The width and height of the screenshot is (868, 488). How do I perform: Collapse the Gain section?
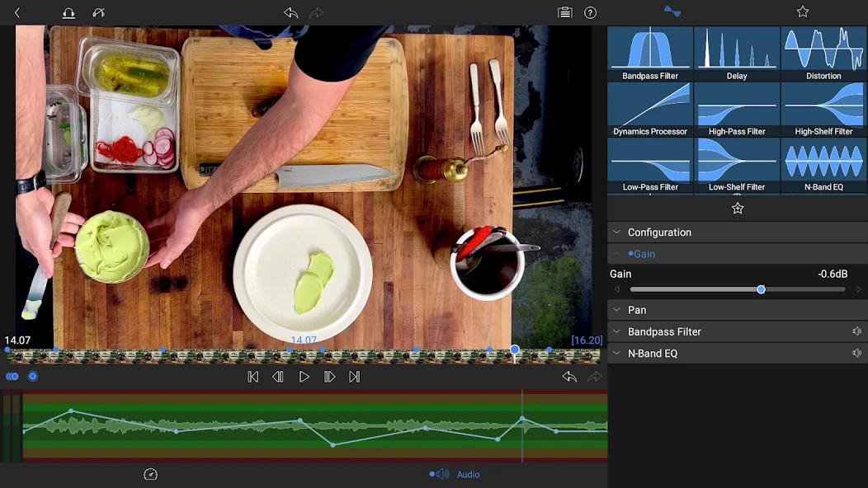[617, 253]
